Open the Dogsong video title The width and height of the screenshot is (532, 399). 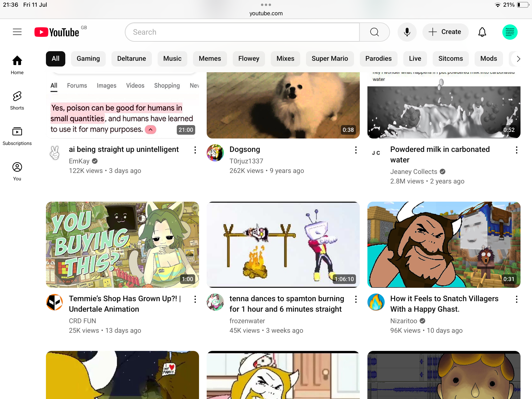[245, 149]
